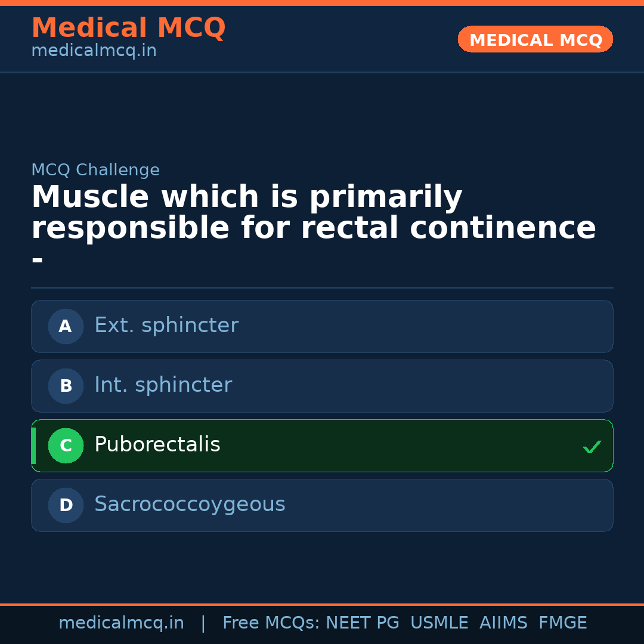Viewport: 644px width, 644px height.
Task: Click the Medical MCQ logo heading
Action: pyautogui.click(x=128, y=27)
